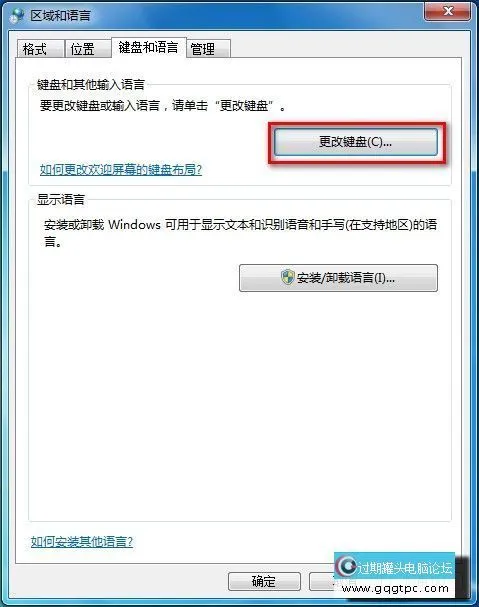
Task: Click the shield icon on 安装/卸载语言 button
Action: (288, 277)
